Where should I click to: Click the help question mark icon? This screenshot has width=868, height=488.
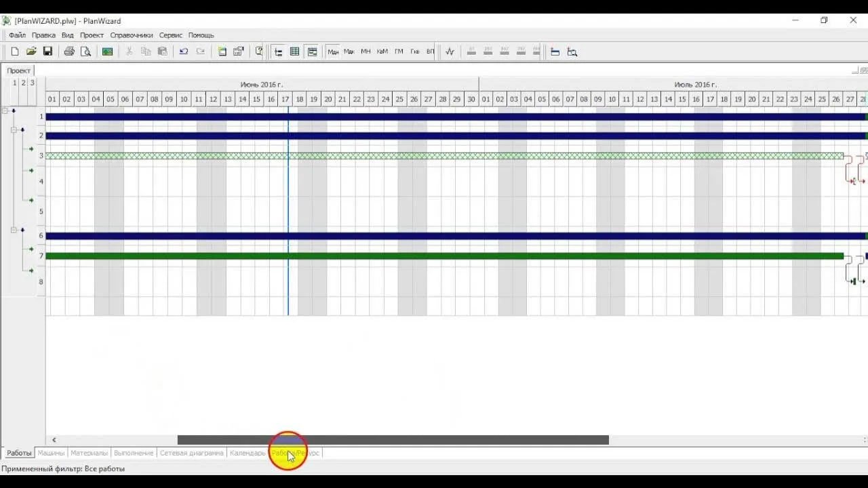(258, 51)
